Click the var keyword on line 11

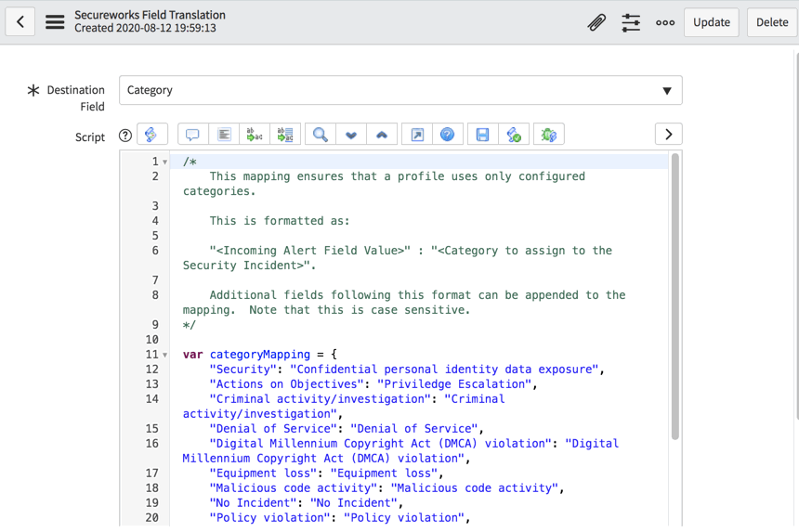192,355
